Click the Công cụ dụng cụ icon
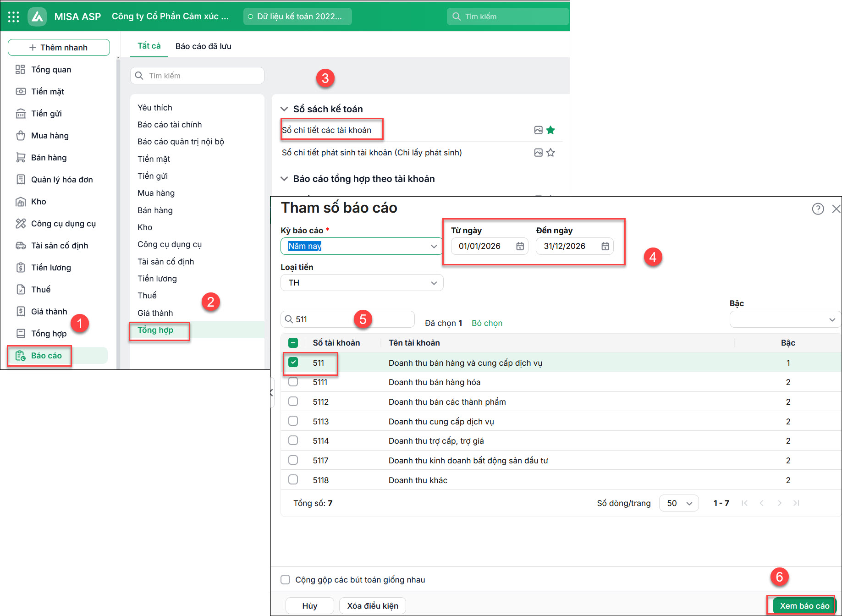The width and height of the screenshot is (842, 616). coord(21,224)
